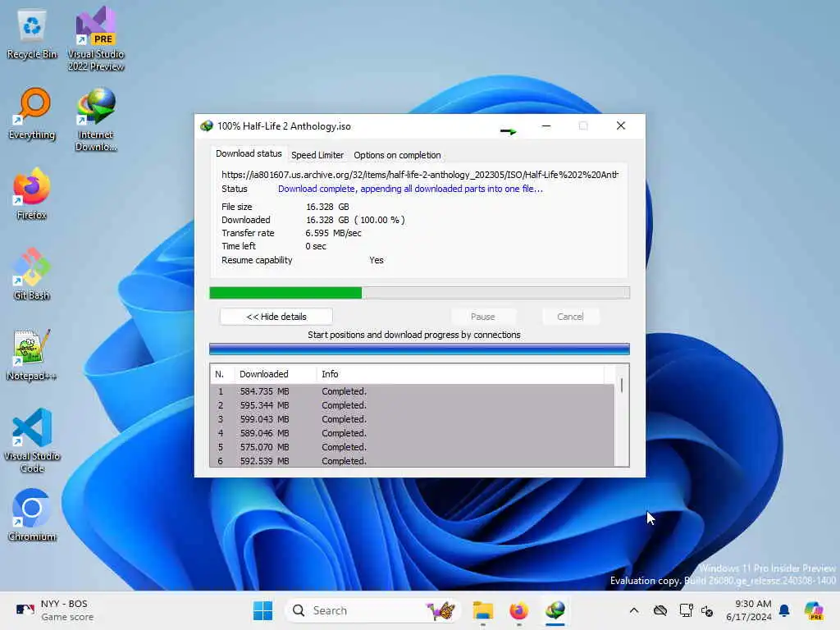The height and width of the screenshot is (630, 840).
Task: Show hidden system tray icons
Action: coord(634,610)
